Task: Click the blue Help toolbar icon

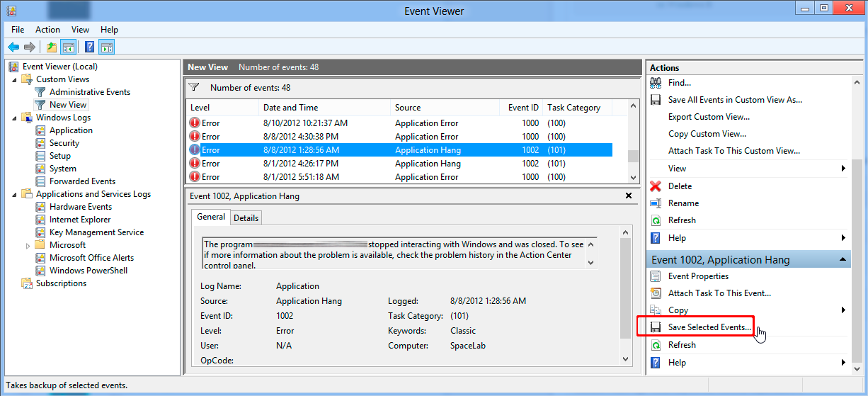Action: pyautogui.click(x=89, y=47)
